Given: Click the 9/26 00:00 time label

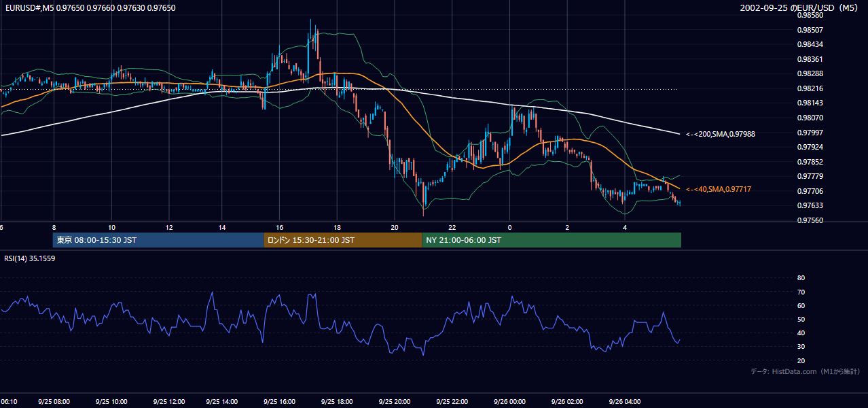Looking at the screenshot, I should pos(510,402).
